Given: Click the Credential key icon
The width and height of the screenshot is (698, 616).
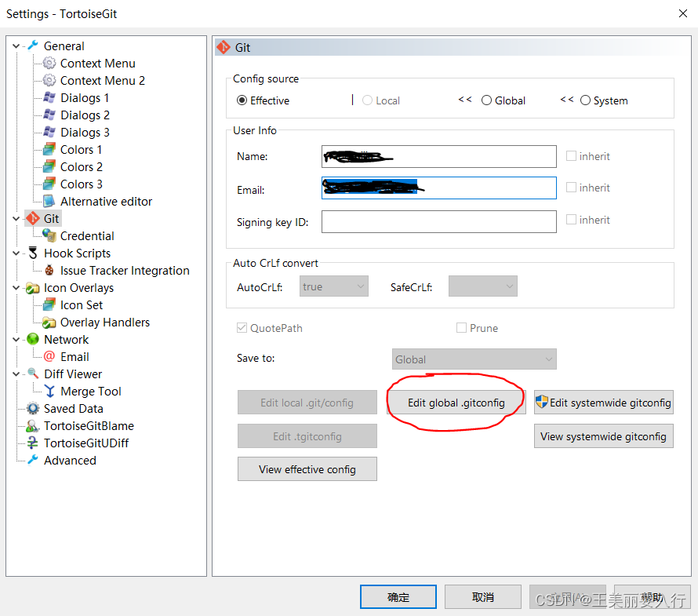Looking at the screenshot, I should point(49,235).
